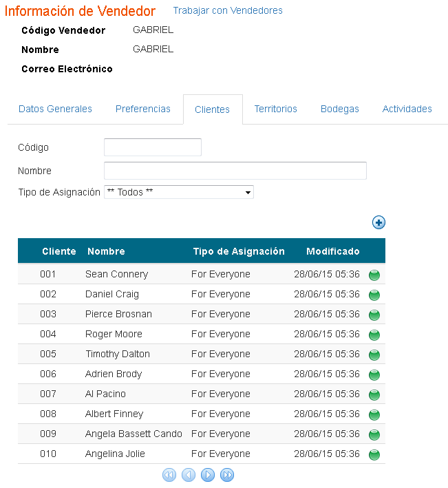The width and height of the screenshot is (448, 488).
Task: Open the Tipo de Asignación dropdown
Action: coord(179,192)
